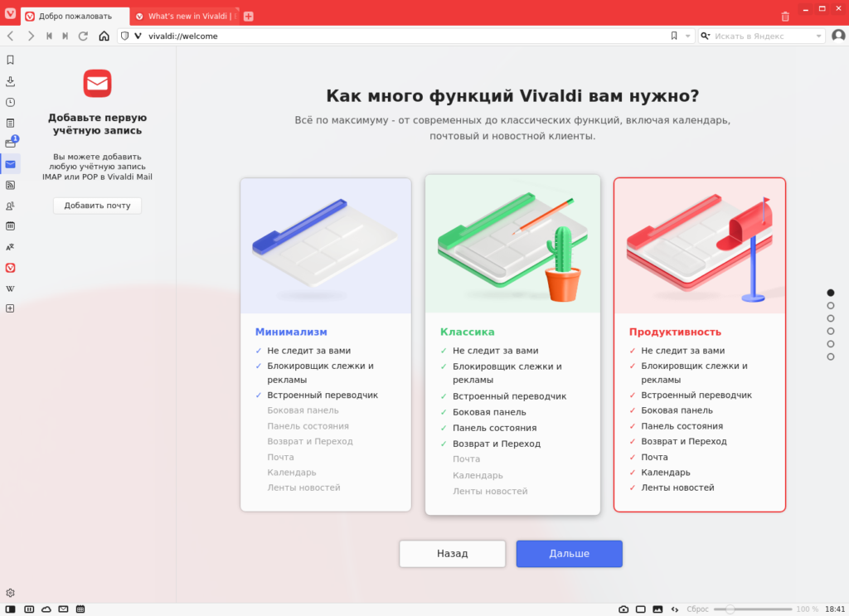Go forward with the navigation arrow
849x616 pixels.
pos(31,36)
